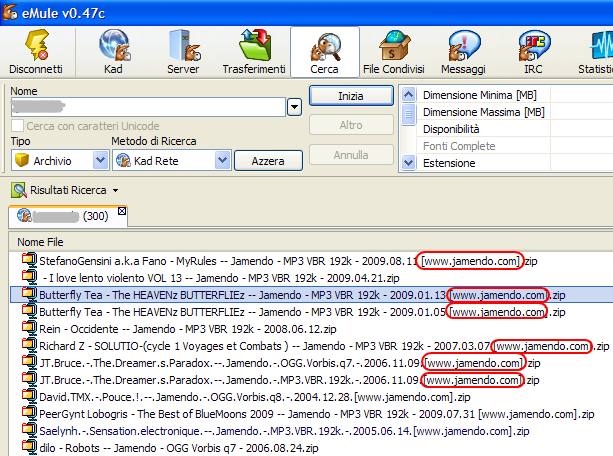This screenshot has width=613, height=456.
Task: Open the Nome search history dropdown
Action: pyautogui.click(x=294, y=107)
